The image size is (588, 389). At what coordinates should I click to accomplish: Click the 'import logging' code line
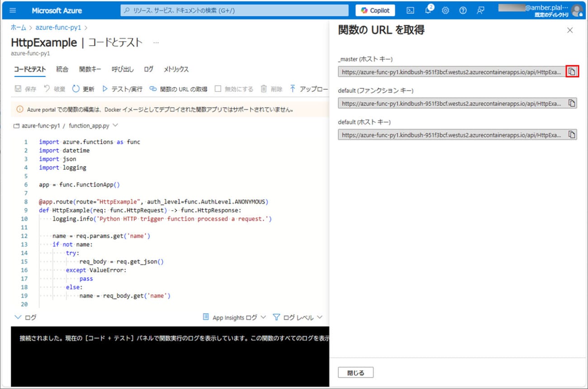click(62, 168)
